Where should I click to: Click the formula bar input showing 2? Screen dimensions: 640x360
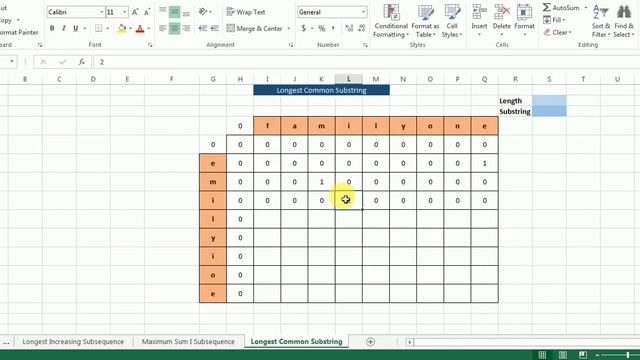point(367,62)
